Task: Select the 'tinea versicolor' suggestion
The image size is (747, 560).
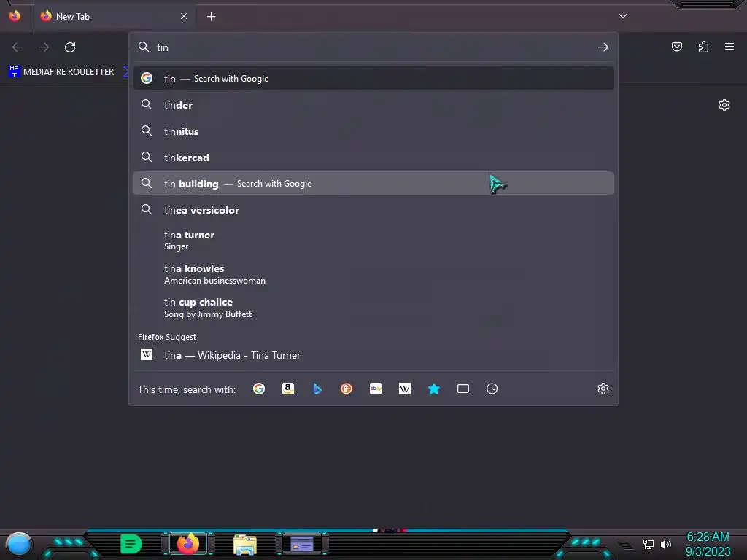Action: (x=373, y=209)
